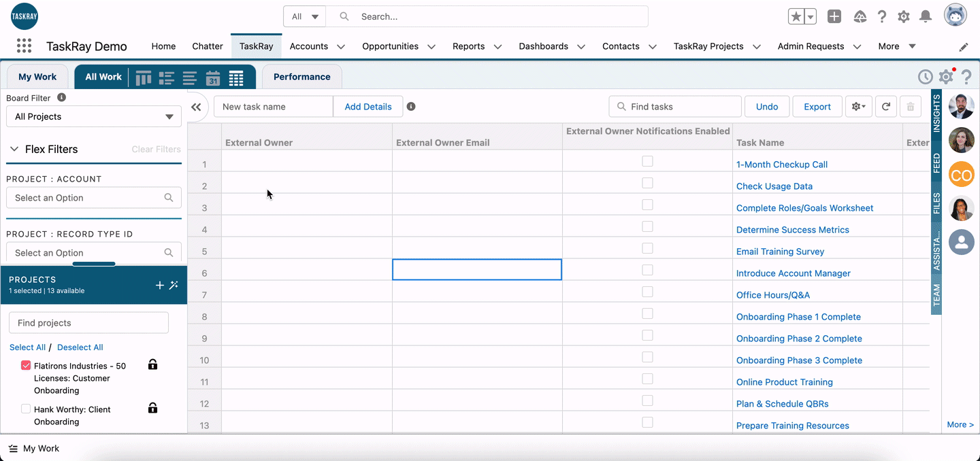Open Project Record Type ID option combo
This screenshot has width=980, height=461.
94,253
